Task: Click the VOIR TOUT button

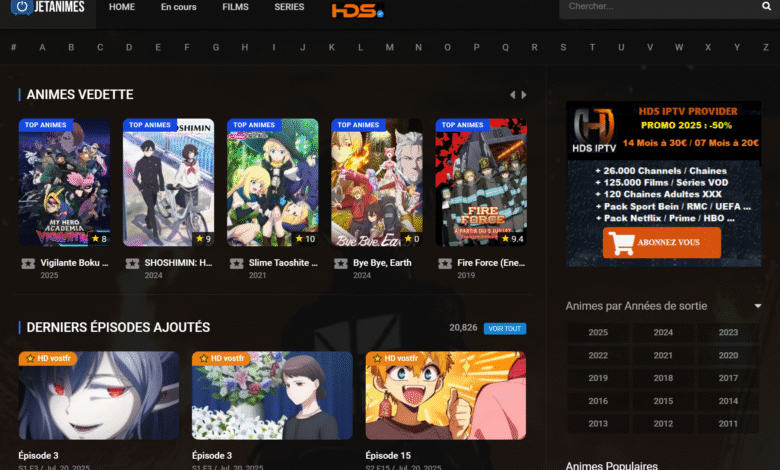Action: pos(504,329)
